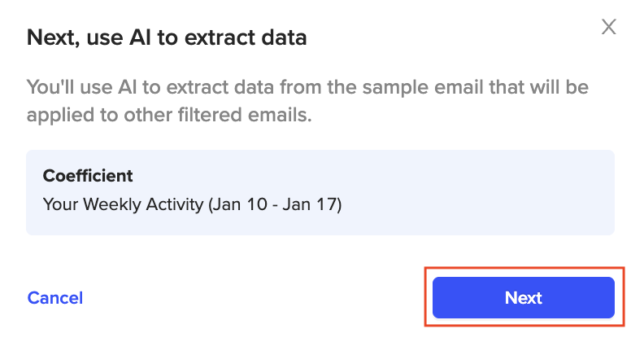
Task: Continue to AI extraction via Next
Action: click(523, 297)
